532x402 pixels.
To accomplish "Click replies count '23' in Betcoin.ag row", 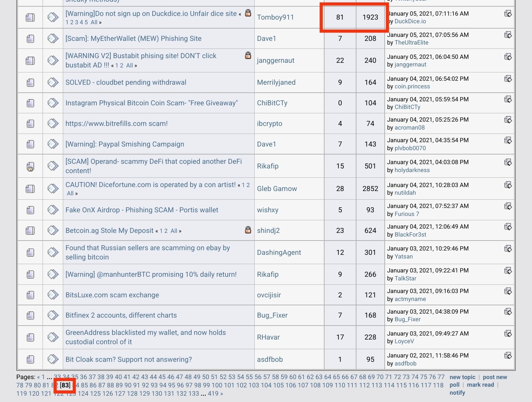I will point(340,231).
